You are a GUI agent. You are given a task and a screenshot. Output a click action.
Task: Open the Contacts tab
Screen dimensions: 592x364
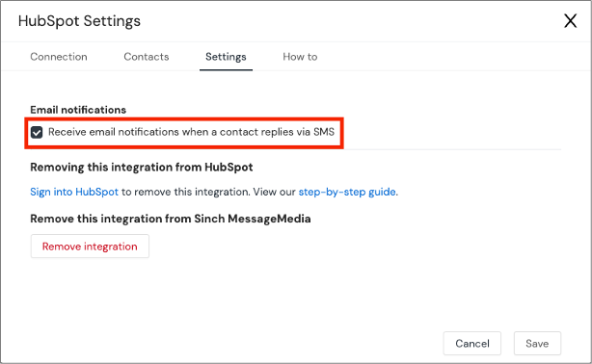147,57
